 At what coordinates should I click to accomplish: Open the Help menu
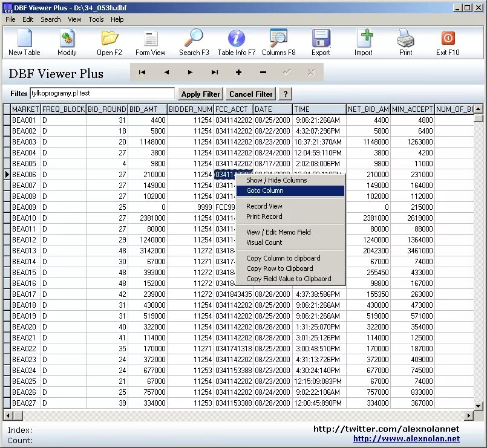117,19
